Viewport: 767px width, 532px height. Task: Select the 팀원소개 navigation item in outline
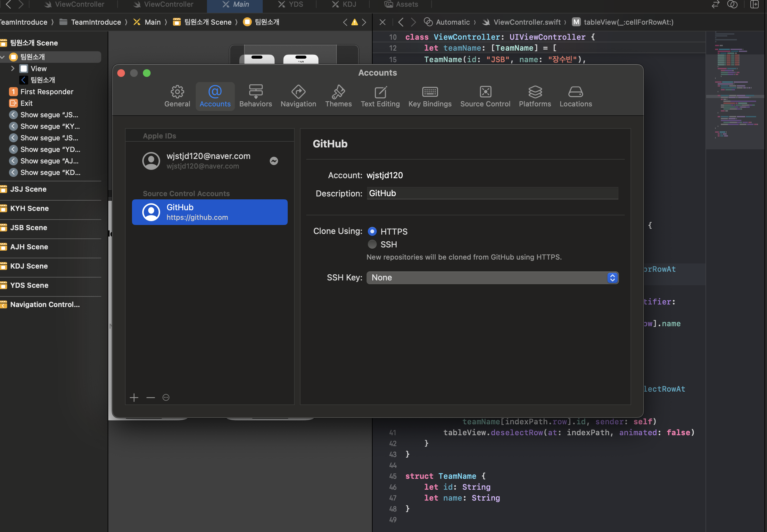[x=37, y=80]
